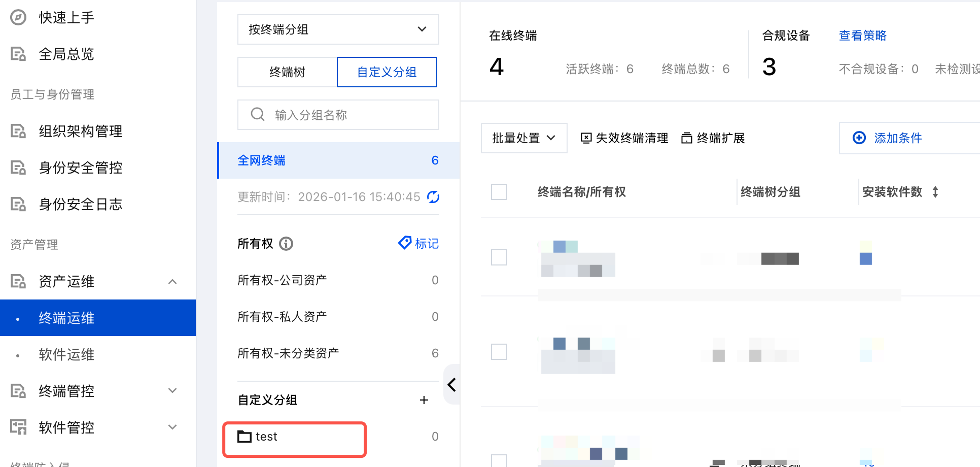
Task: Open 软件运维 in sidebar
Action: 66,354
